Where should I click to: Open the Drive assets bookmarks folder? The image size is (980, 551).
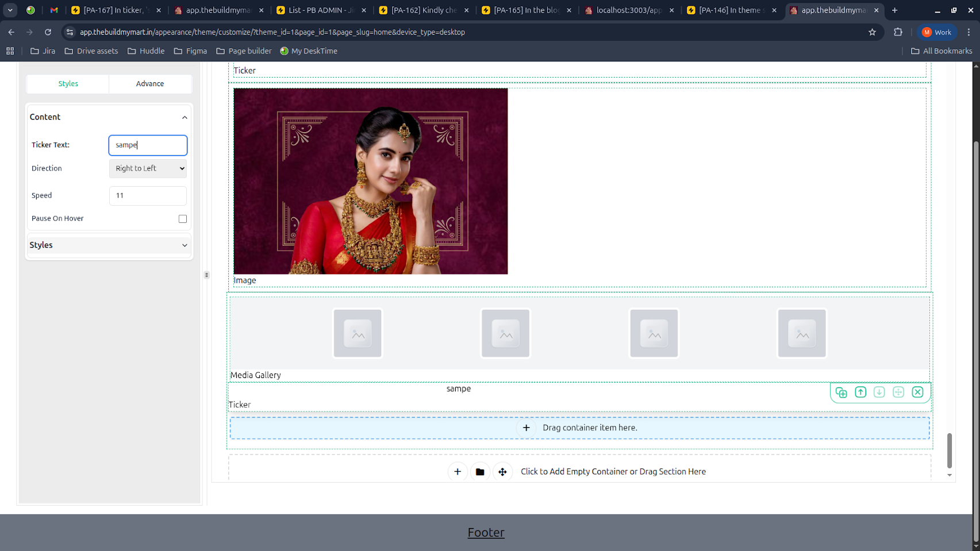(x=91, y=51)
